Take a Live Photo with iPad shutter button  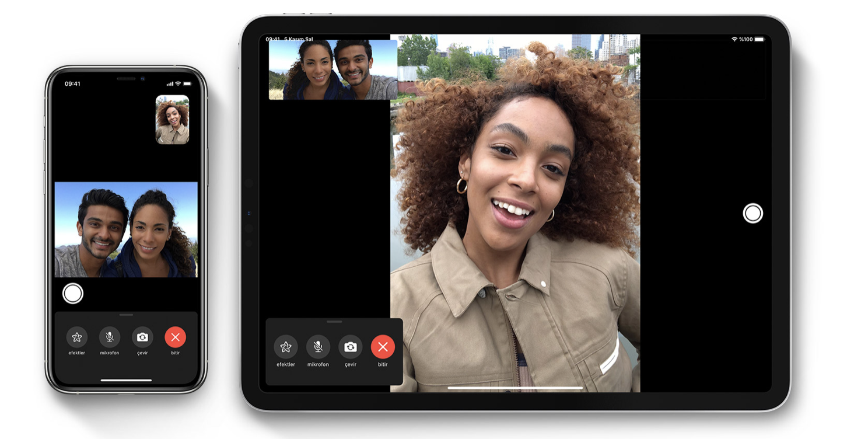coord(752,213)
